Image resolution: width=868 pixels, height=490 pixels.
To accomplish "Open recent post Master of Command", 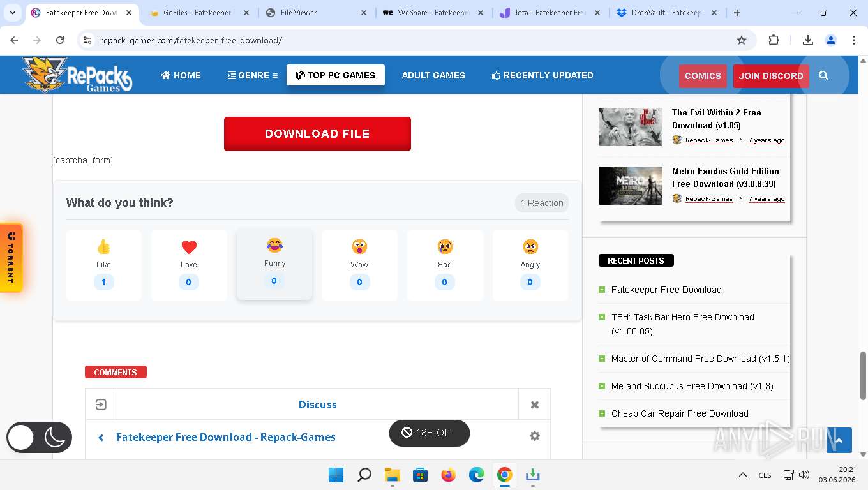I will [701, 359].
